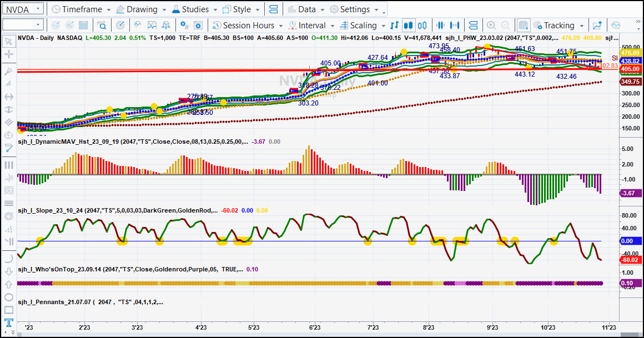This screenshot has width=644, height=338.
Task: Click the NVDA - Daily NASDAQ chart title
Action: pos(50,38)
